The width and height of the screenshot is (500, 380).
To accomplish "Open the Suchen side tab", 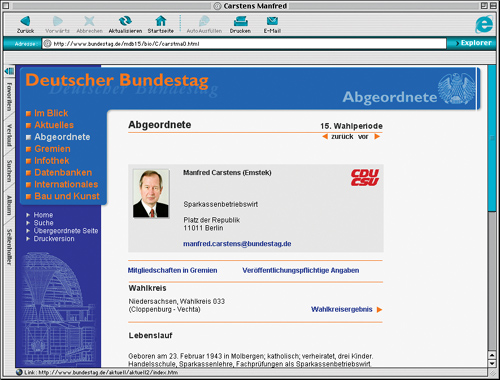I will (x=9, y=171).
